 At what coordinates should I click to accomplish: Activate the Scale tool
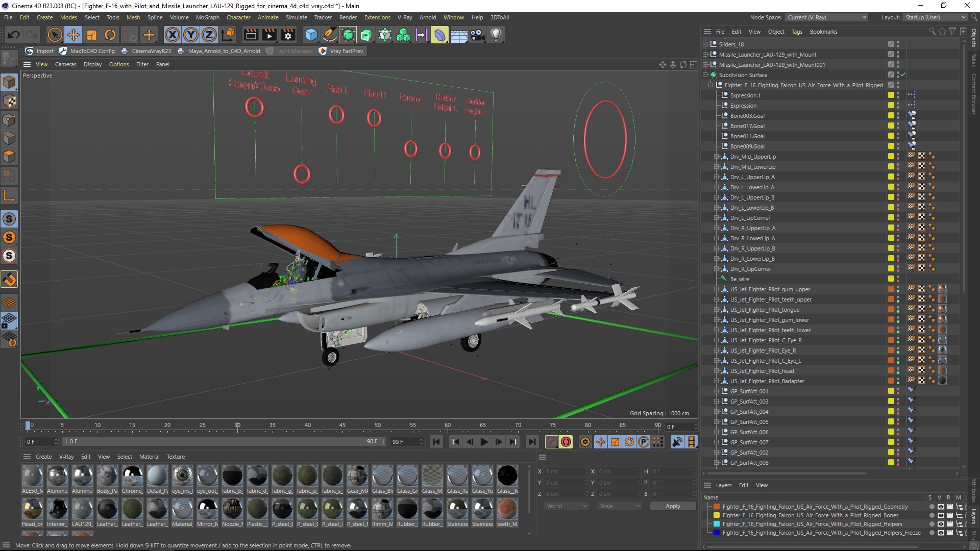(92, 35)
